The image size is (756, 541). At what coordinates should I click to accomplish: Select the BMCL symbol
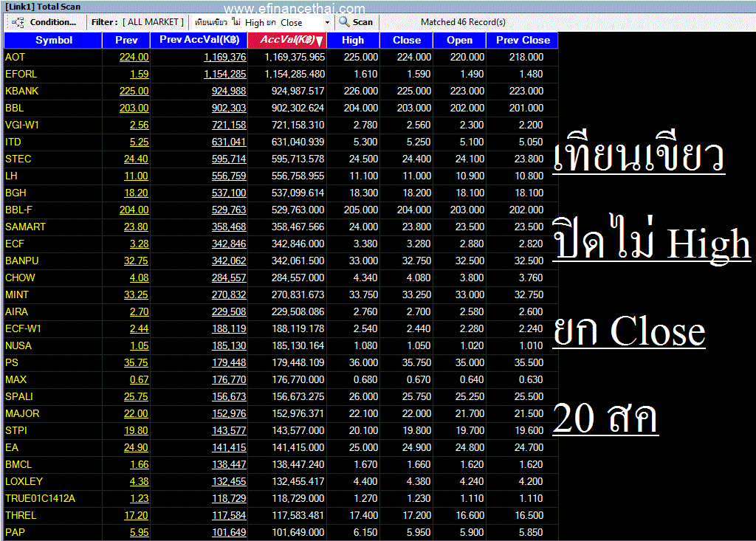click(x=18, y=464)
